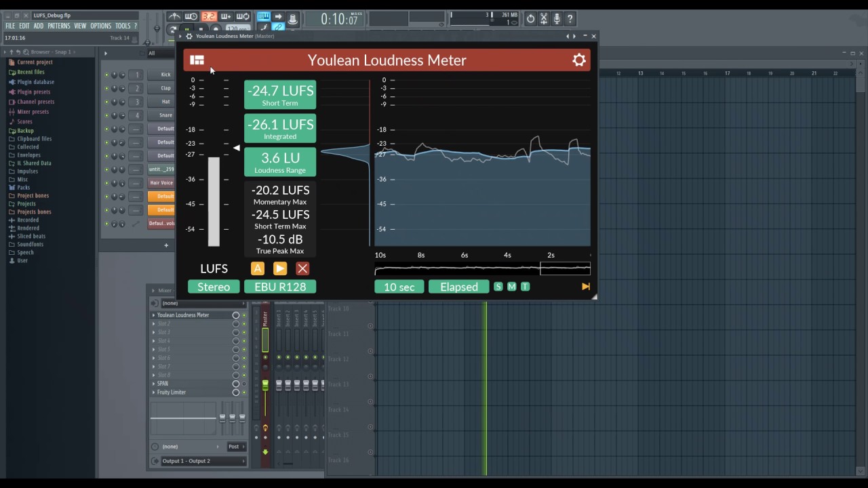Toggle Youlean Loudness Meter slot LED
This screenshot has height=488, width=868.
pyautogui.click(x=244, y=315)
